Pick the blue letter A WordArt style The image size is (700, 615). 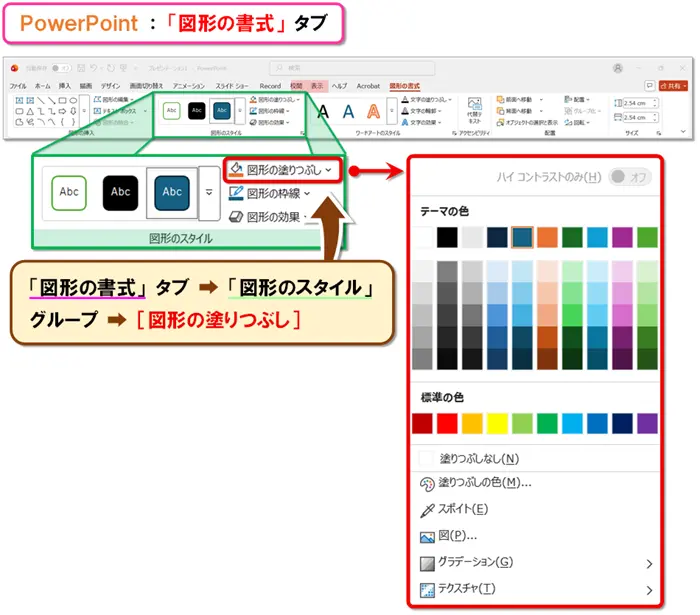(x=348, y=112)
